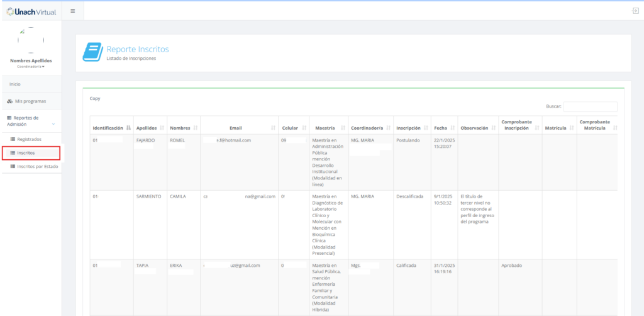
Task: Select Inscritos por Estado report
Action: click(x=37, y=166)
